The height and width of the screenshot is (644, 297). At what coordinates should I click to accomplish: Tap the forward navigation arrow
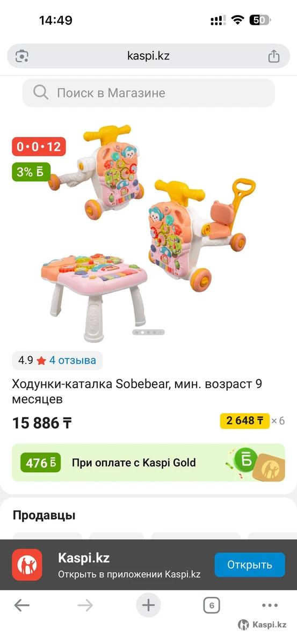click(x=85, y=606)
